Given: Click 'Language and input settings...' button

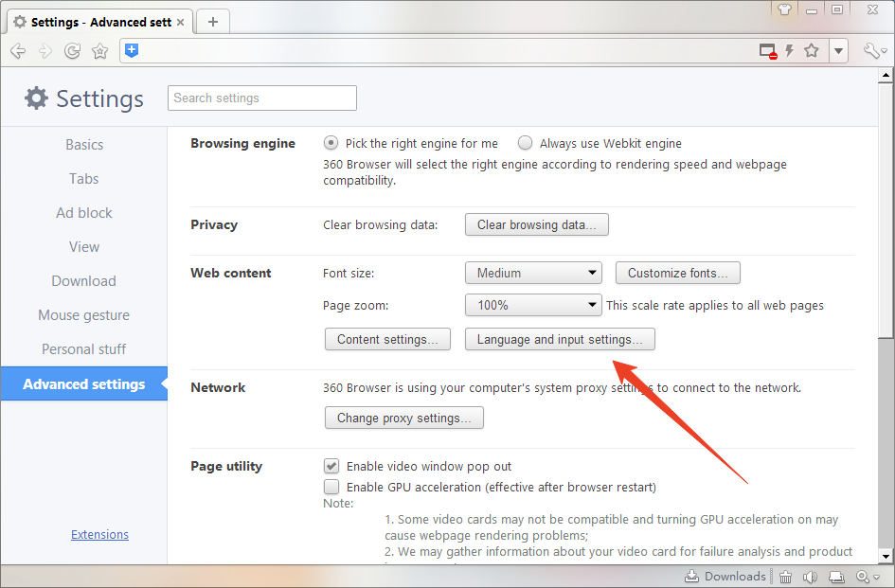Looking at the screenshot, I should tap(560, 339).
